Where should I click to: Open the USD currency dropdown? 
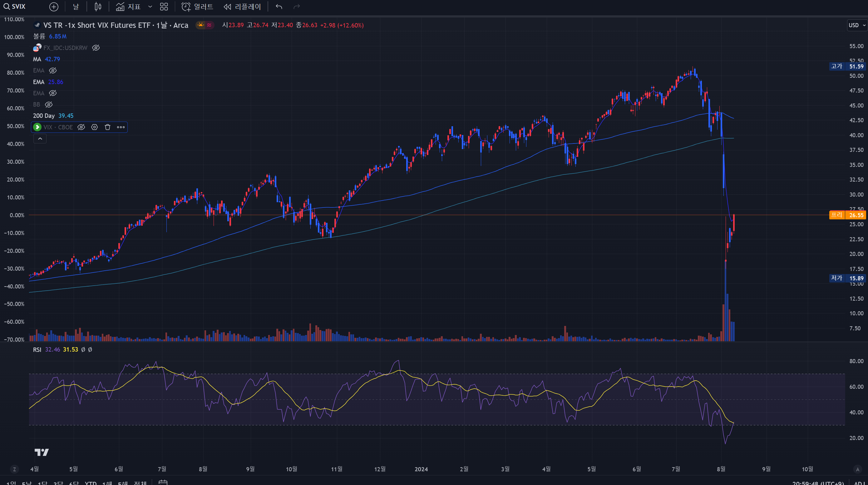click(x=857, y=25)
